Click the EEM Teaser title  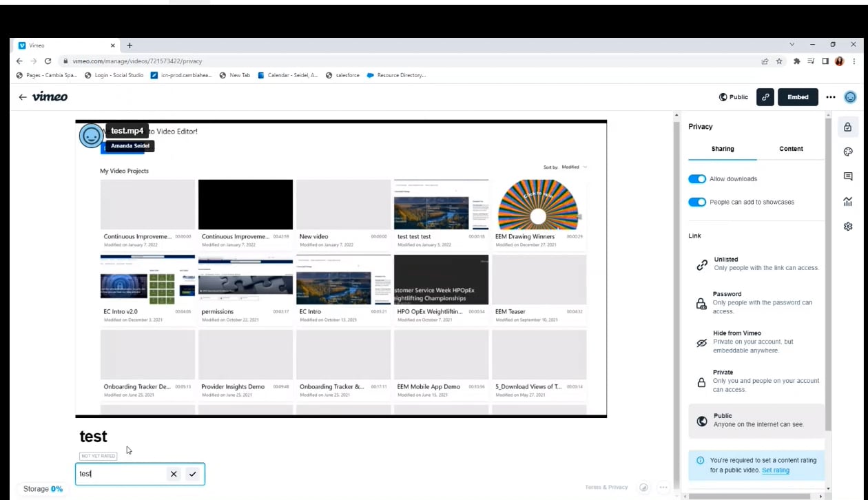(x=510, y=311)
